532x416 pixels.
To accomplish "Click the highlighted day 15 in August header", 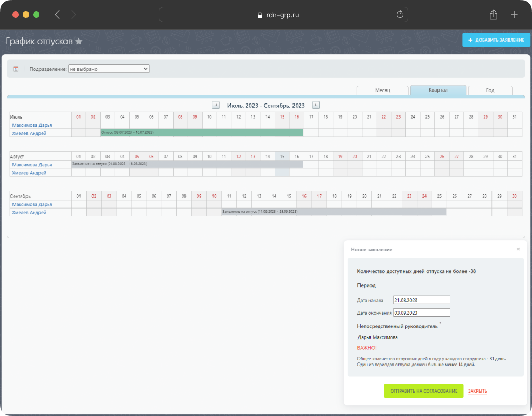I will click(282, 156).
